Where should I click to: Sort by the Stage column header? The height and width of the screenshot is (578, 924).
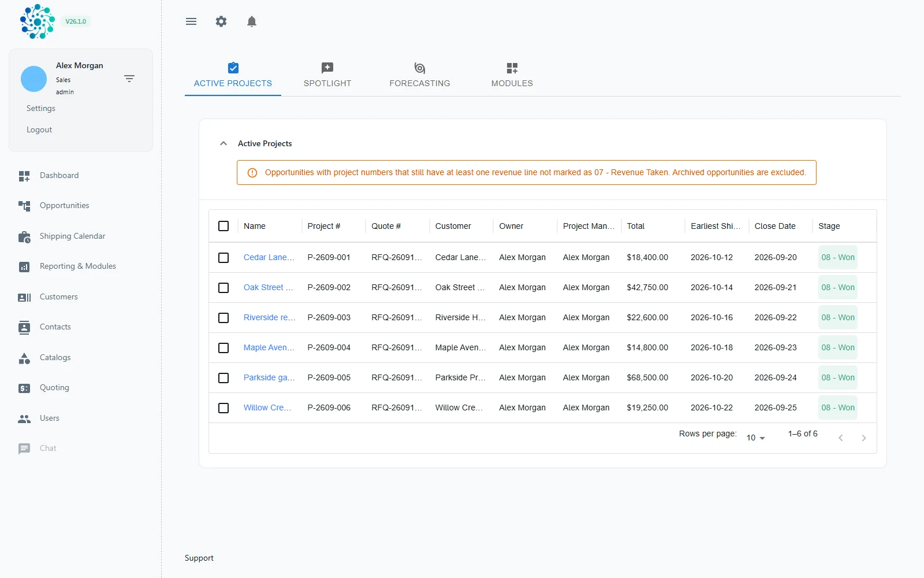[x=829, y=226]
